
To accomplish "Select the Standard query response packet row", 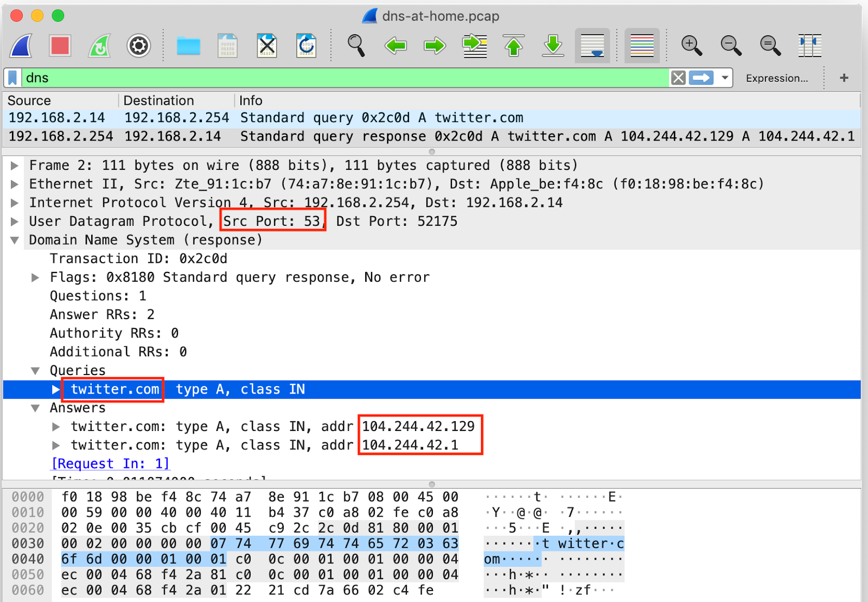I will pyautogui.click(x=432, y=136).
